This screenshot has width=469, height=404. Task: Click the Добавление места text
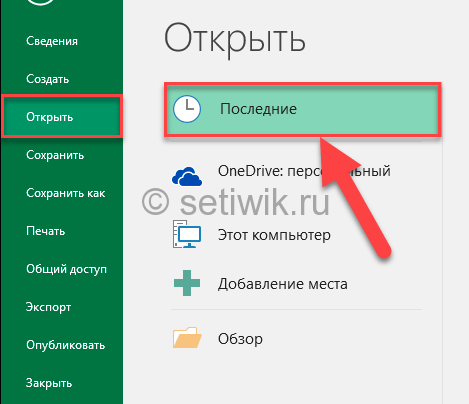pos(283,284)
